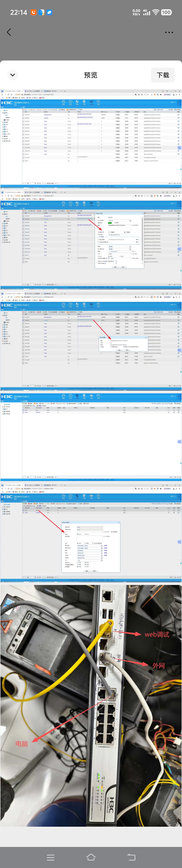Viewport: 182px width, 868px height.
Task: Tap the 预览 title text
Action: pos(91,75)
